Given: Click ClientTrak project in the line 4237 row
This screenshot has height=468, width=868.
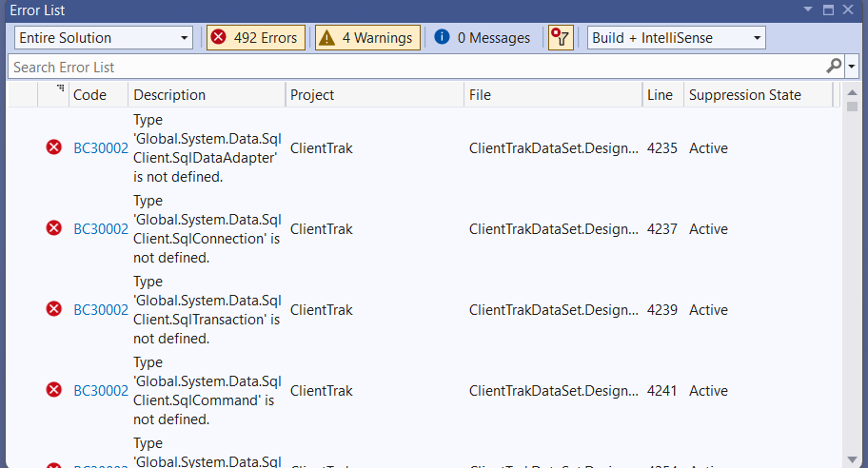Looking at the screenshot, I should click(322, 229).
